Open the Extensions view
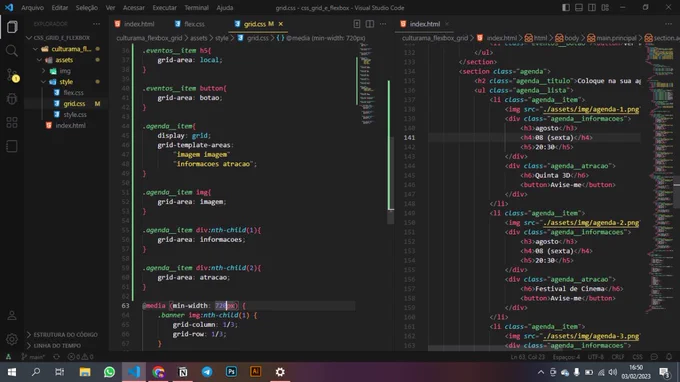The width and height of the screenshot is (680, 382). pyautogui.click(x=12, y=123)
